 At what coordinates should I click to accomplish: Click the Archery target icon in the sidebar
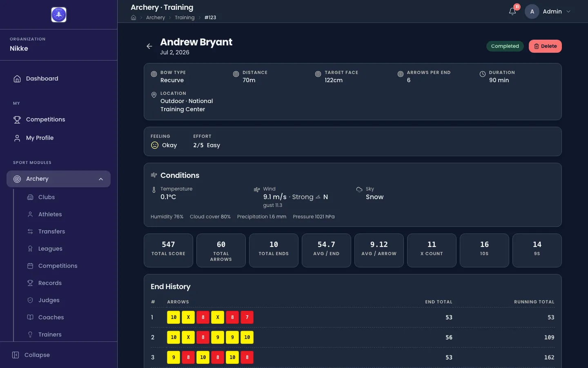(x=17, y=179)
